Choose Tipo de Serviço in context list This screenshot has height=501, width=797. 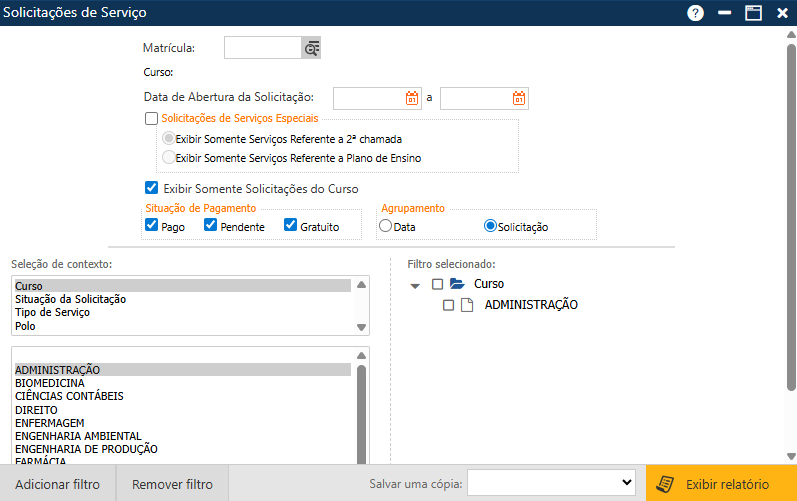(53, 312)
